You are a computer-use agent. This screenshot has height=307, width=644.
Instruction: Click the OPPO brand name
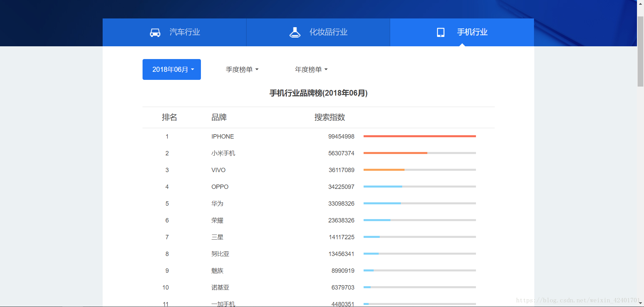(x=220, y=187)
